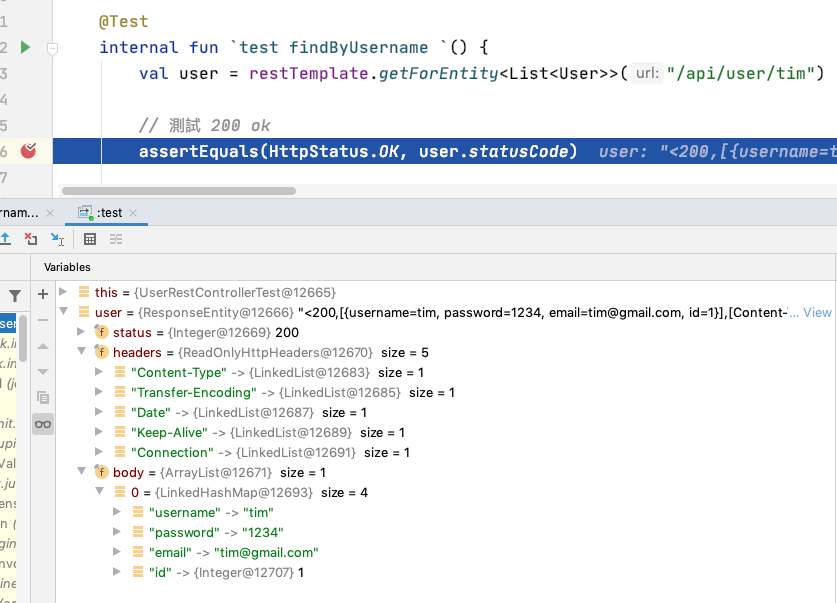Move watch up with the up arrow
This screenshot has width=837, height=603.
point(43,346)
